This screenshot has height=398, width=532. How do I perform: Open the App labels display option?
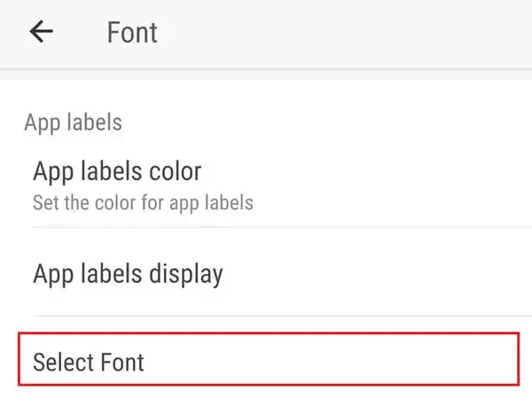pyautogui.click(x=128, y=274)
